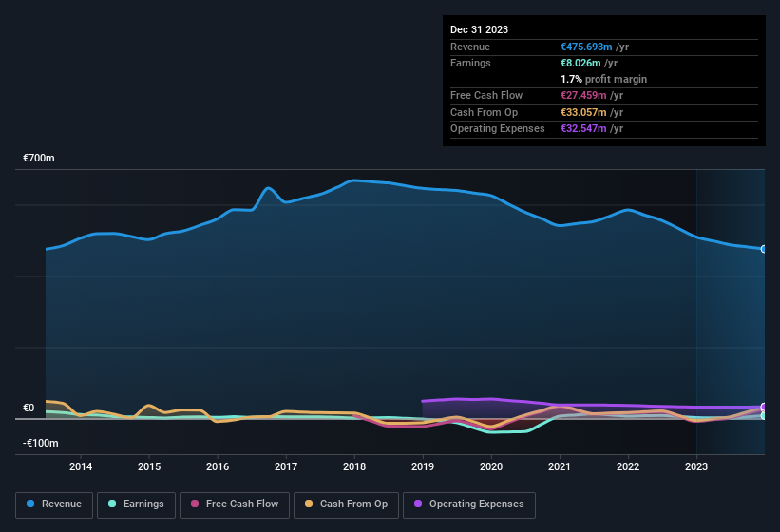Select the 2022 x-axis label
Image resolution: width=780 pixels, height=532 pixels.
(x=628, y=466)
